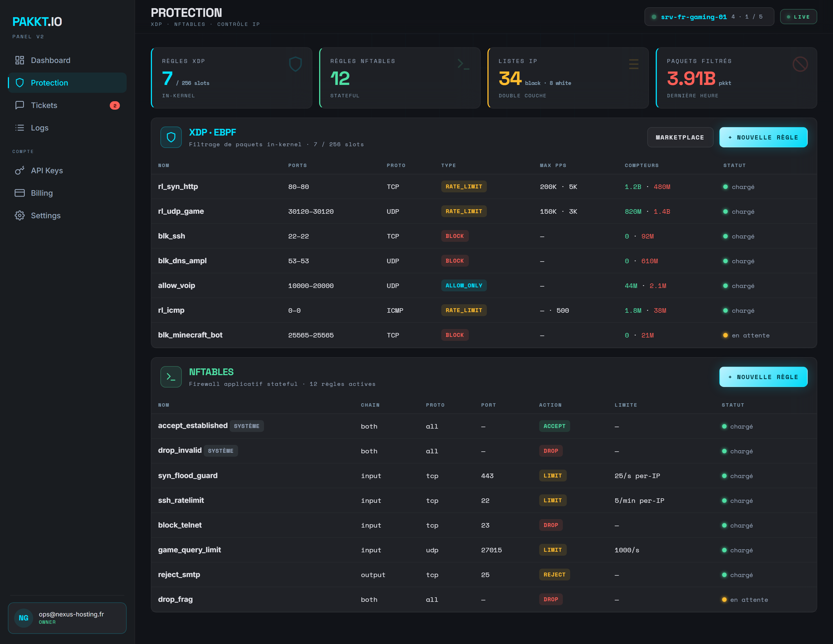Select the accept_established rule name
This screenshot has width=833, height=644.
tap(192, 426)
